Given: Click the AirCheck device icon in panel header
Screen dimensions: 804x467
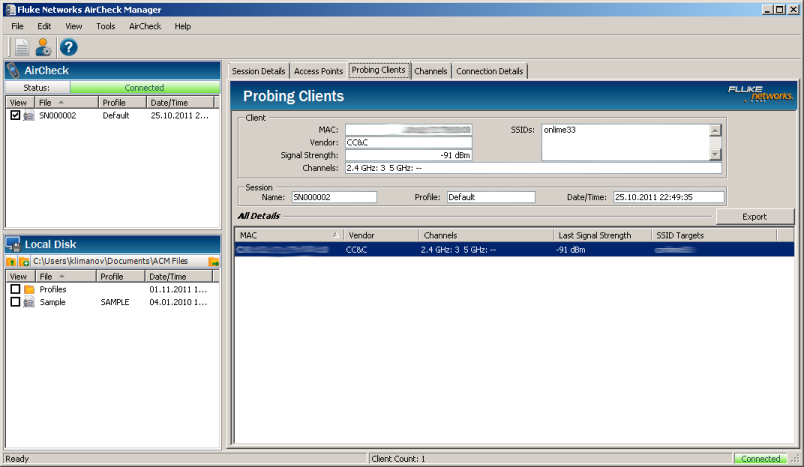Looking at the screenshot, I should pyautogui.click(x=14, y=70).
